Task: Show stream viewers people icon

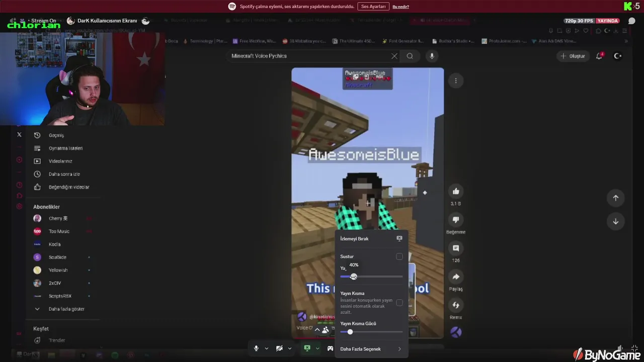Action: 326,330
